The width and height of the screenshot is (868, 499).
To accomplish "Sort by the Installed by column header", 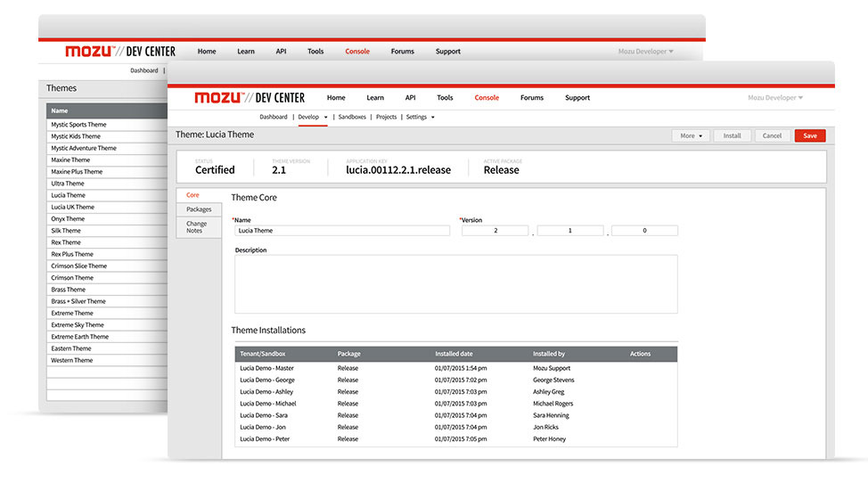I will click(x=549, y=354).
